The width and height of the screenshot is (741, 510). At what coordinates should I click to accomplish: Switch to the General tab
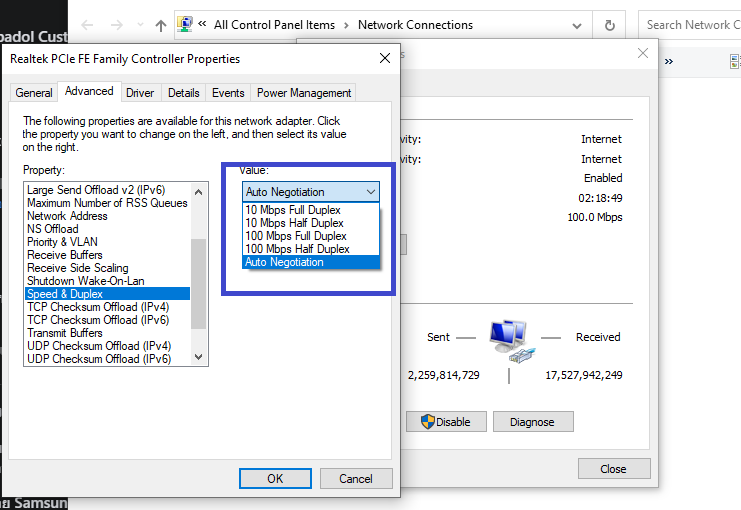[34, 93]
